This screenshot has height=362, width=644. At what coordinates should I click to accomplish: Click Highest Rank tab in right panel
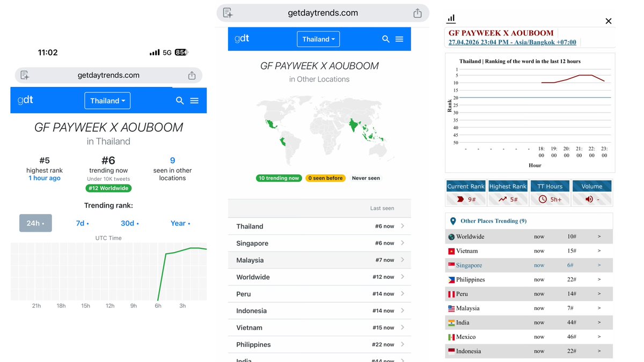pyautogui.click(x=508, y=186)
